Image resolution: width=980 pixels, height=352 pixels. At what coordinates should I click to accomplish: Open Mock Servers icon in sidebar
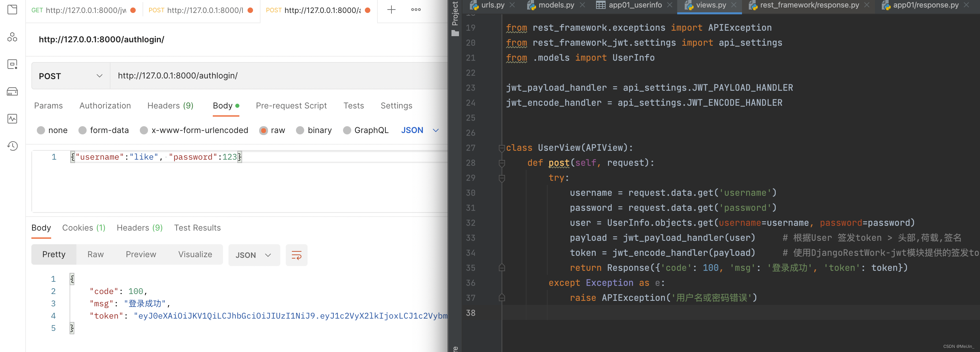pos(13,91)
